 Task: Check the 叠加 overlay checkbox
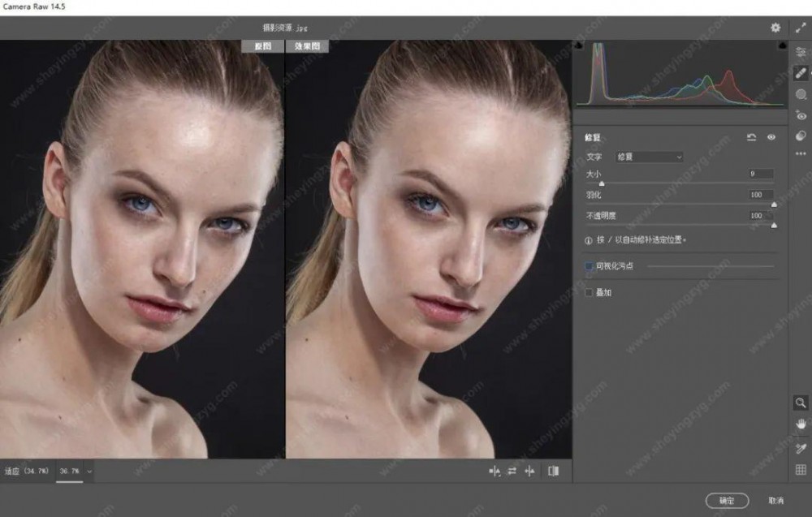(x=590, y=292)
